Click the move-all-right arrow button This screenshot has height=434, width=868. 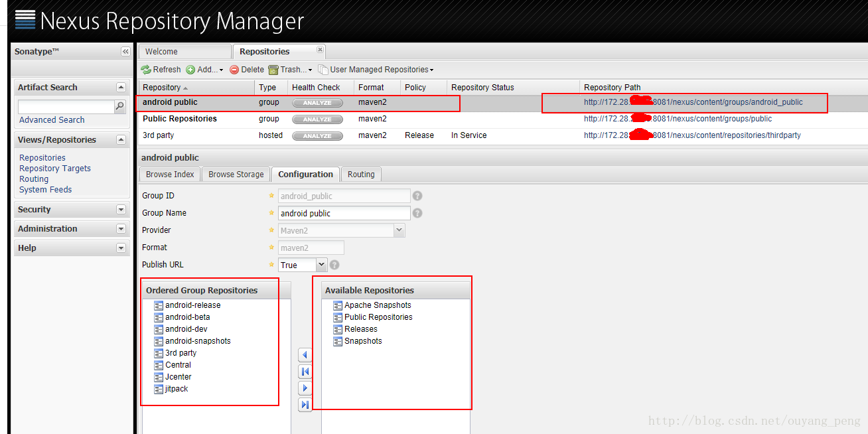click(305, 405)
